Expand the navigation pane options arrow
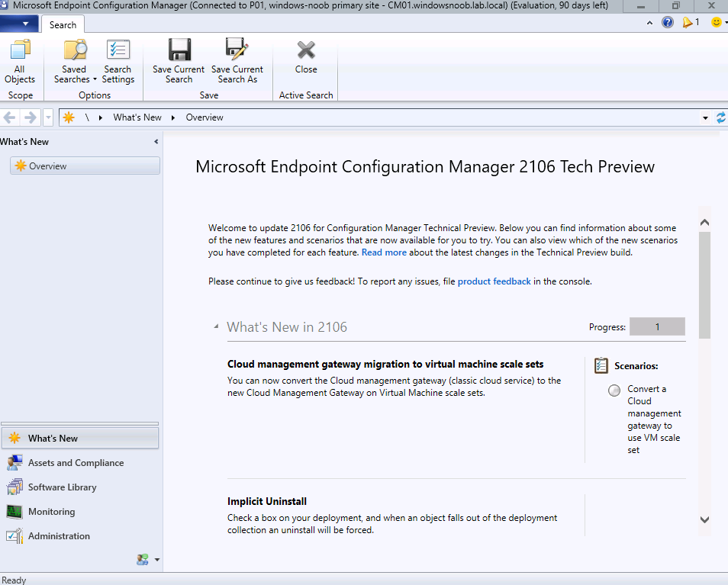Screen dimensions: 728x585 point(157,560)
